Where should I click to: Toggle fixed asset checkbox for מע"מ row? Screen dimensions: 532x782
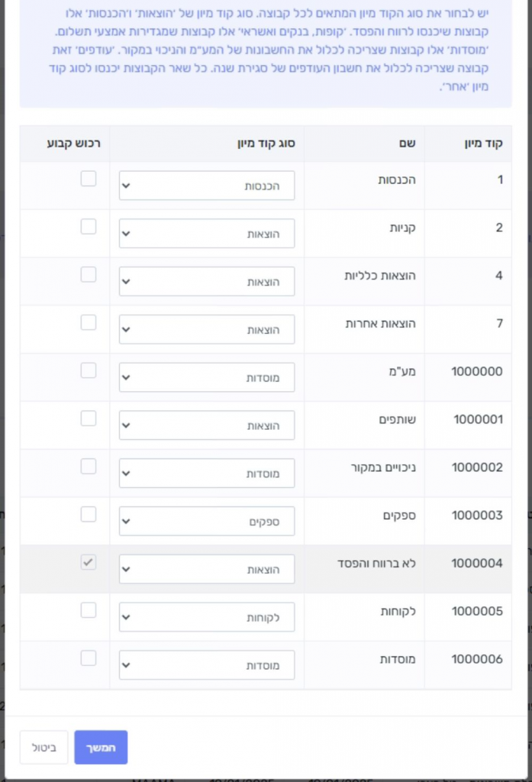point(89,370)
